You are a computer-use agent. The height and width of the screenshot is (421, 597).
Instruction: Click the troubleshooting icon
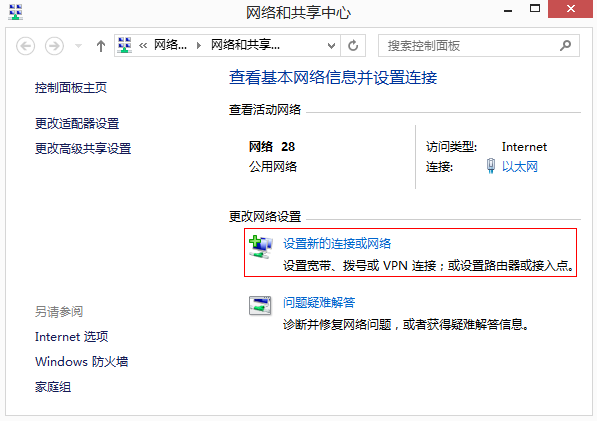tap(260, 306)
